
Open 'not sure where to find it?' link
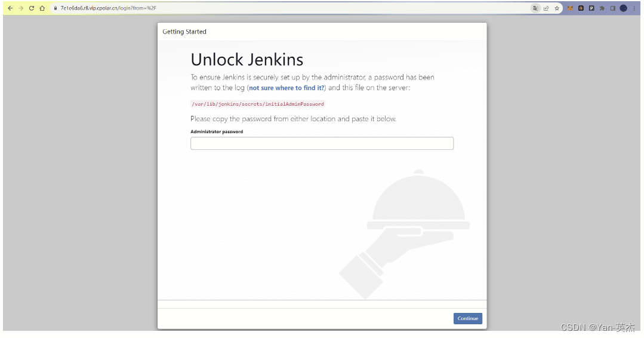click(x=286, y=88)
